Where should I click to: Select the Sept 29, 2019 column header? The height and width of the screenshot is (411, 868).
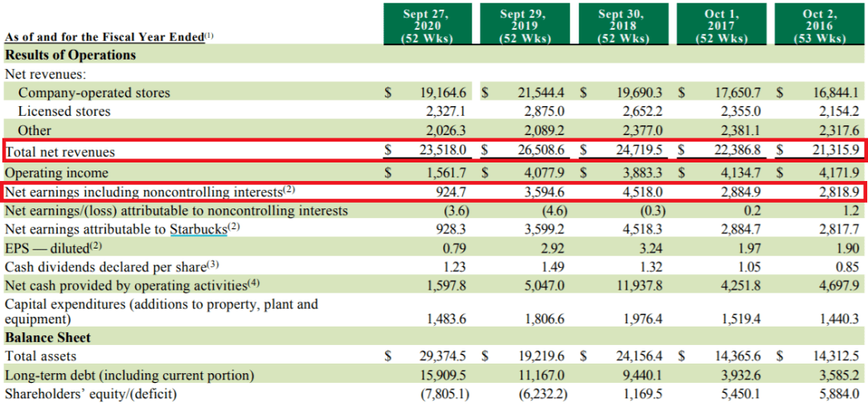coord(523,26)
